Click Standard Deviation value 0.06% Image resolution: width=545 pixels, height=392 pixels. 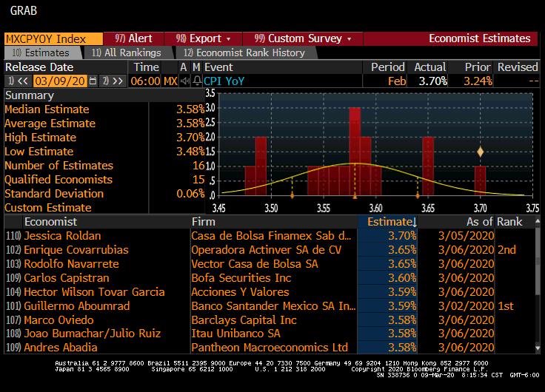190,194
